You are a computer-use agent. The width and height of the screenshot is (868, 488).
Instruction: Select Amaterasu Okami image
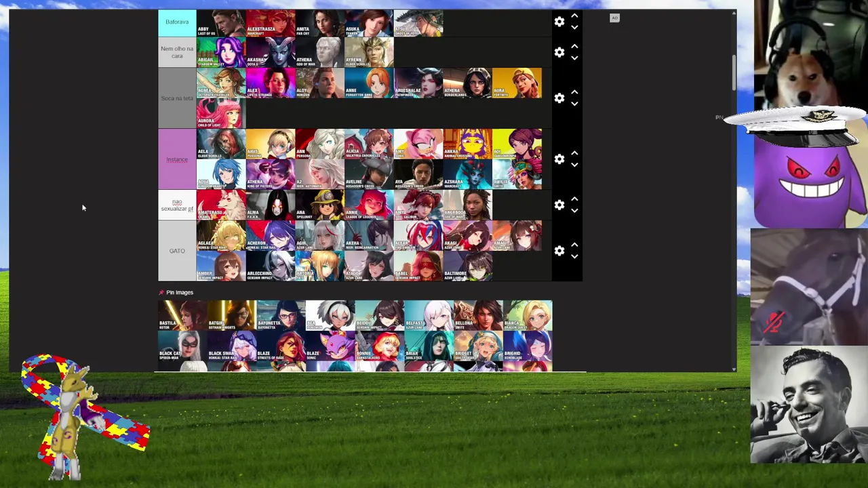[221, 205]
